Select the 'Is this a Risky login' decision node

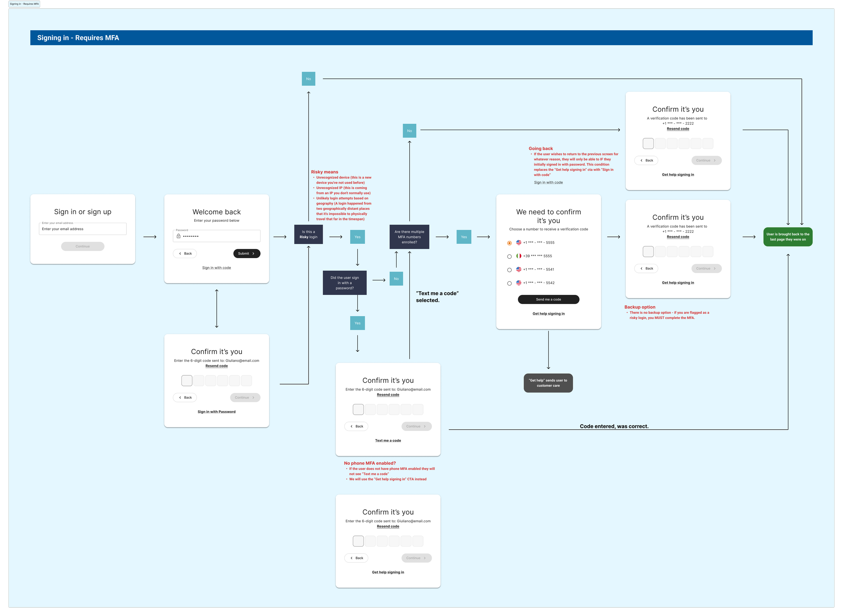pyautogui.click(x=308, y=234)
